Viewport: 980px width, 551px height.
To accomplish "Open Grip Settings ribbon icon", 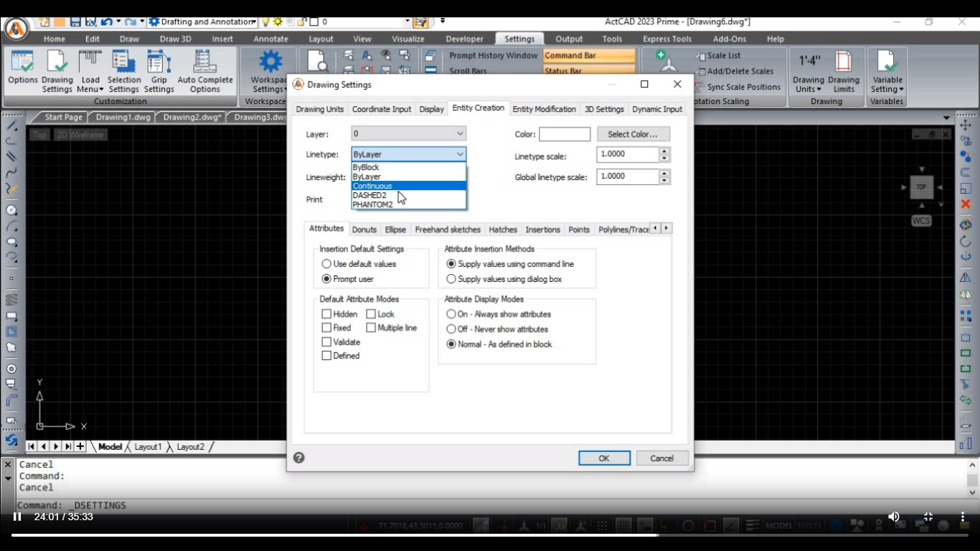I will click(159, 71).
